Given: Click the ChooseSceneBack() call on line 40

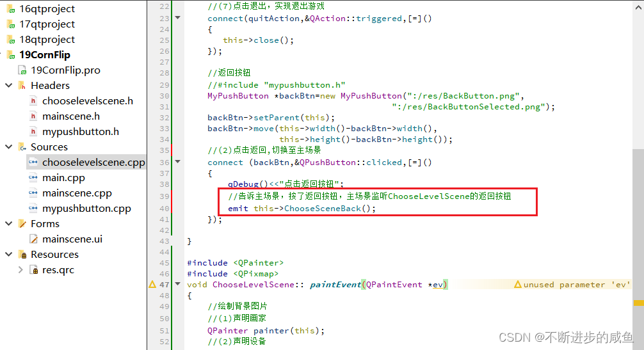Looking at the screenshot, I should click(328, 209).
